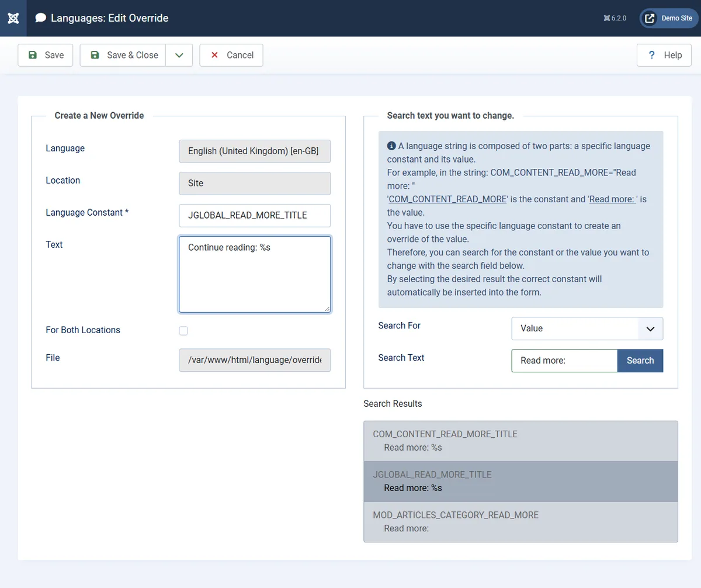Screen dimensions: 701x588
Task: Click the Language Constant input field
Action: pyautogui.click(x=255, y=215)
